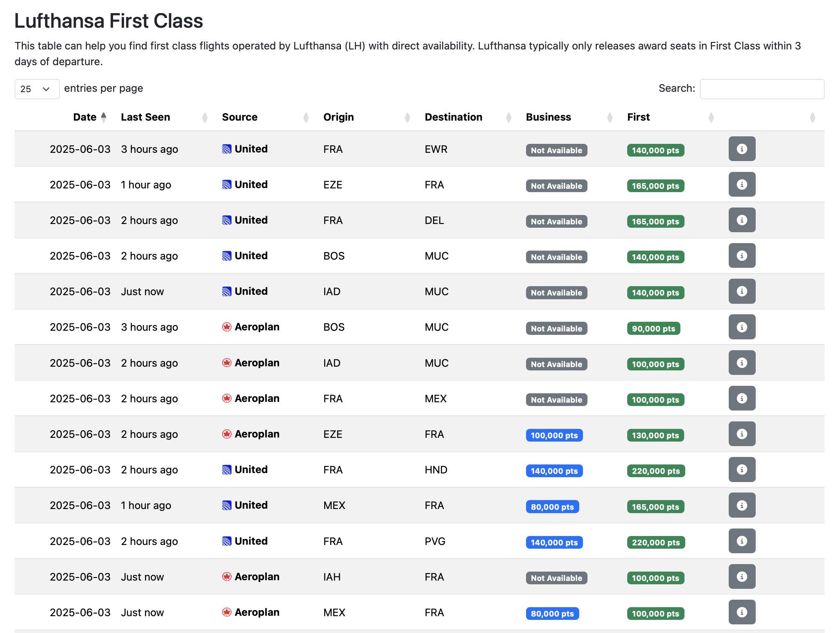Sort by Business column header
This screenshot has height=633, width=840.
click(548, 117)
